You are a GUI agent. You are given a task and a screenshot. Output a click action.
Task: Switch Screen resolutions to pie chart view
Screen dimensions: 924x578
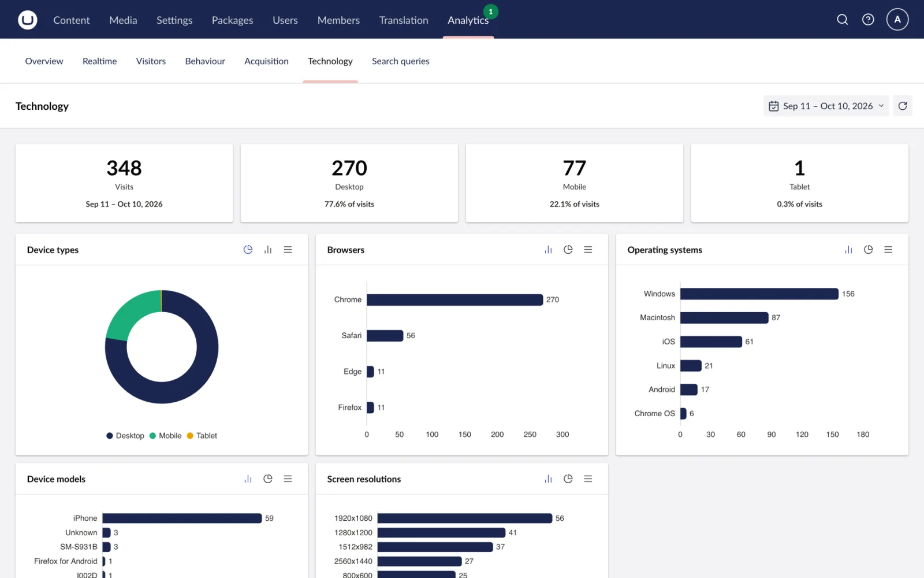pos(568,479)
